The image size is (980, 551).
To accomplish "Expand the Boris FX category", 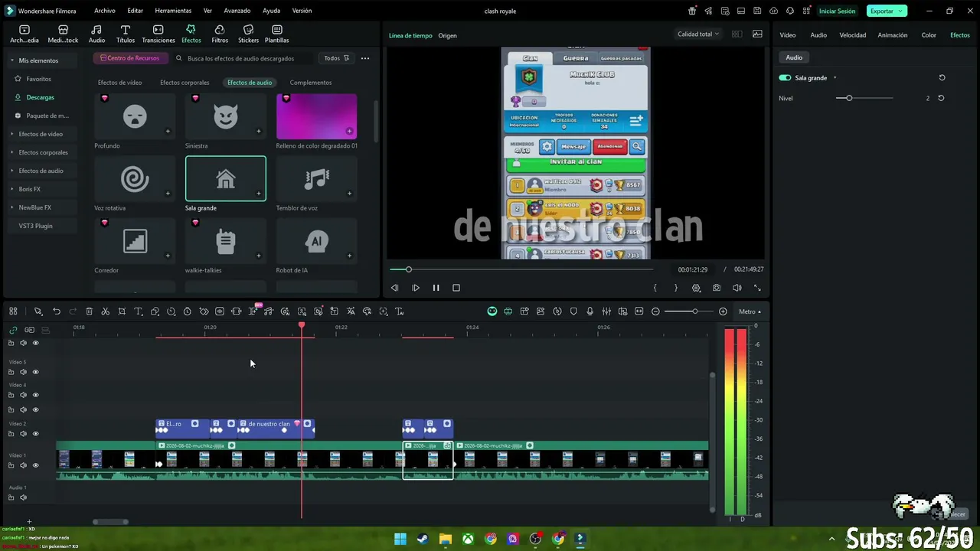I will coord(11,189).
